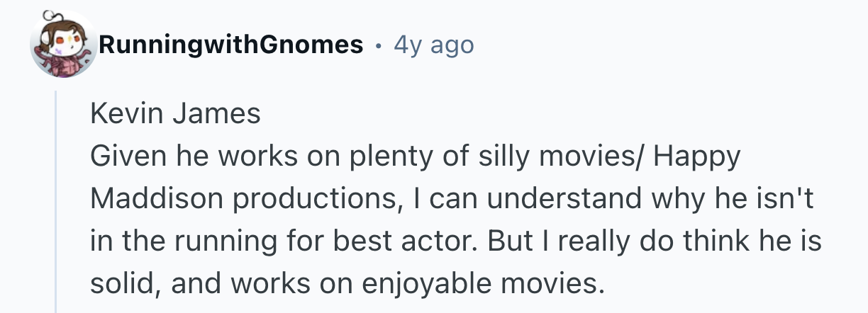Click the dot separator before the timestamp
Viewport: 868px width, 313px height.
pyautogui.click(x=379, y=47)
